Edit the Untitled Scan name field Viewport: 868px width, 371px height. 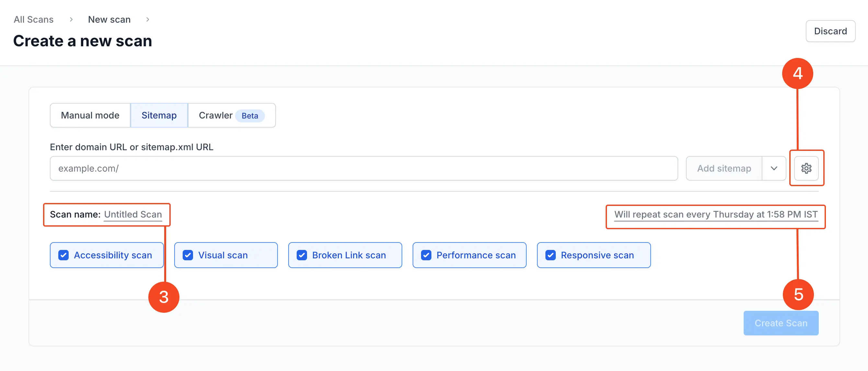133,214
